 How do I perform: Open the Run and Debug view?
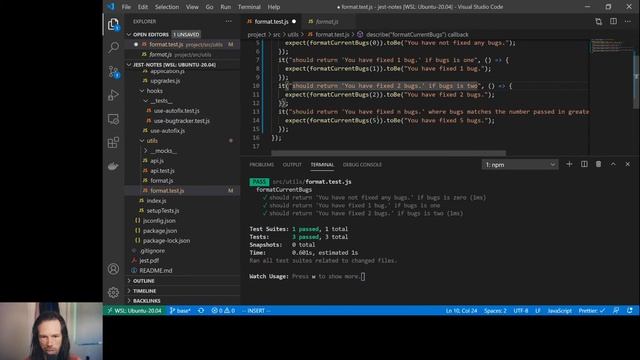113,95
